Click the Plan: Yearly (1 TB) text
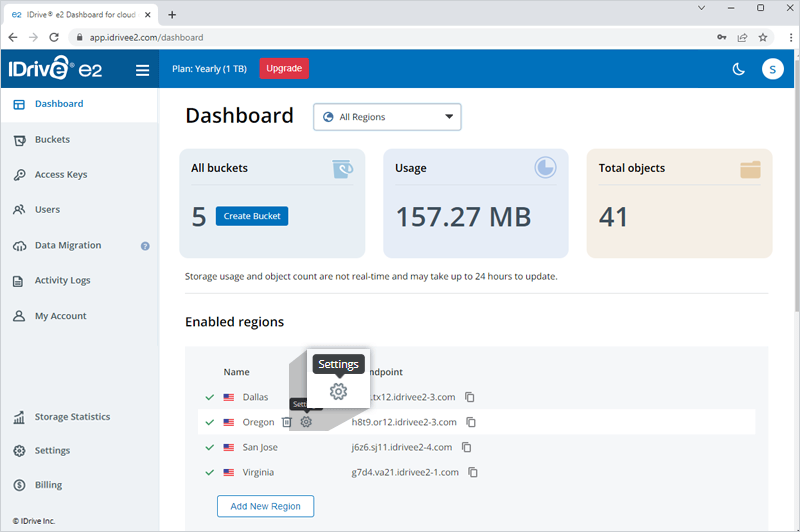The image size is (800, 532). (x=209, y=69)
